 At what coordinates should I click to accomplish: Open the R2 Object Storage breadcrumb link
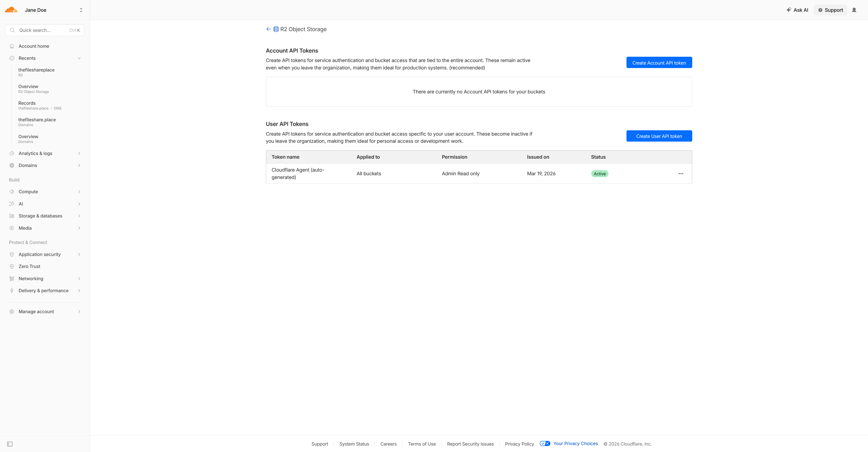303,29
